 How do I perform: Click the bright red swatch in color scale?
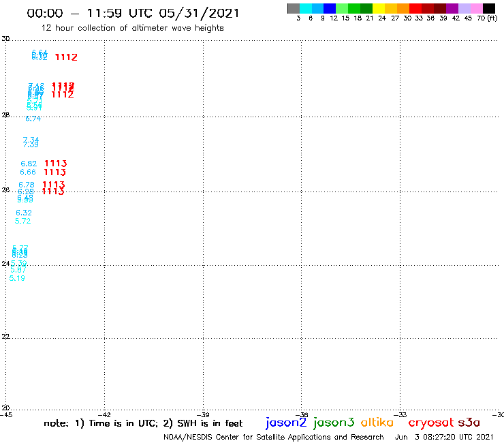tap(415, 8)
